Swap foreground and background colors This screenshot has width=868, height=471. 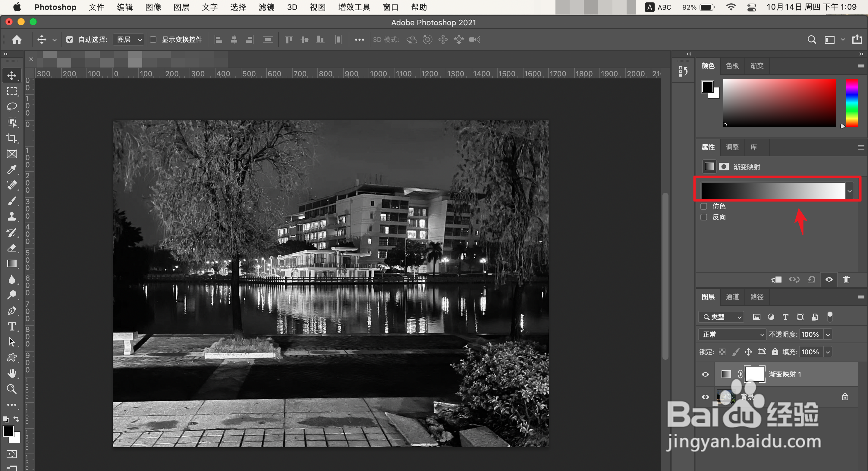(16, 419)
